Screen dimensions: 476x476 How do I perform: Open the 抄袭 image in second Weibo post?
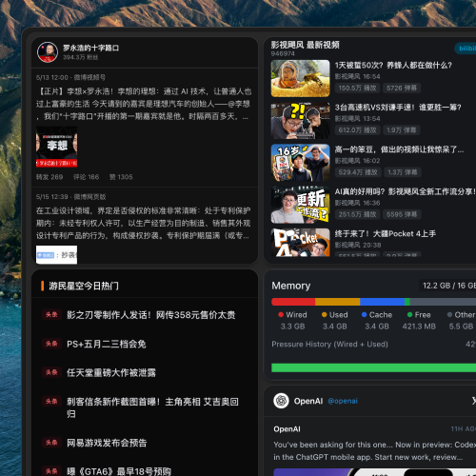[56, 254]
